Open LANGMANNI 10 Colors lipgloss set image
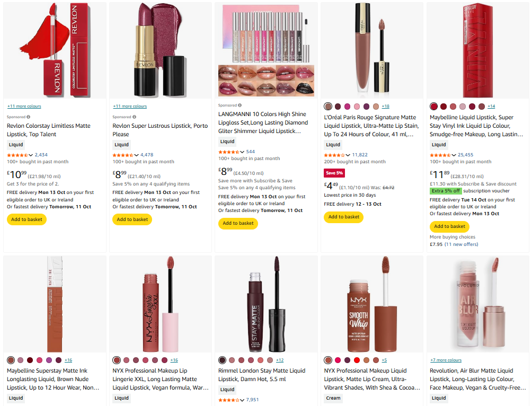This screenshot has width=532, height=406. click(x=266, y=51)
